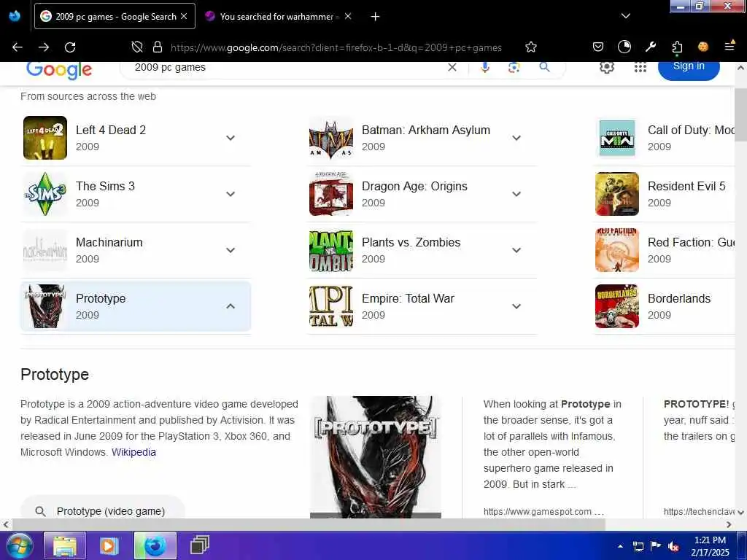Image resolution: width=747 pixels, height=560 pixels.
Task: Open the Windows Start menu
Action: tap(18, 545)
